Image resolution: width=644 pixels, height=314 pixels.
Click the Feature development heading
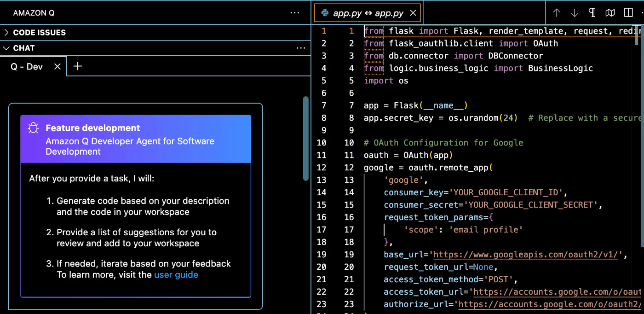click(93, 128)
